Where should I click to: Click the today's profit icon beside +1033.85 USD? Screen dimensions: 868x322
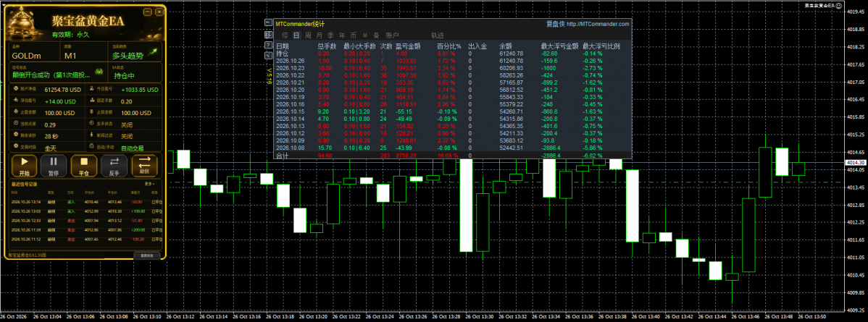91,88
